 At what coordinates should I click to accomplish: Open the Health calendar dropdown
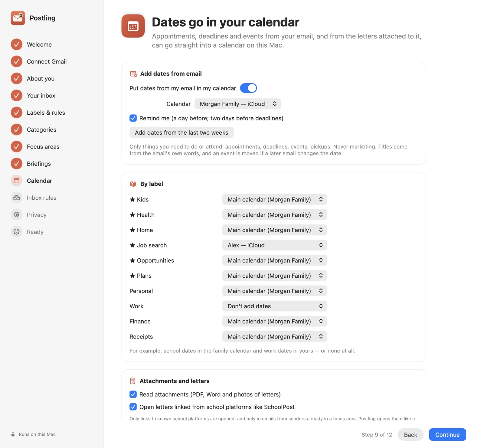[x=275, y=215]
